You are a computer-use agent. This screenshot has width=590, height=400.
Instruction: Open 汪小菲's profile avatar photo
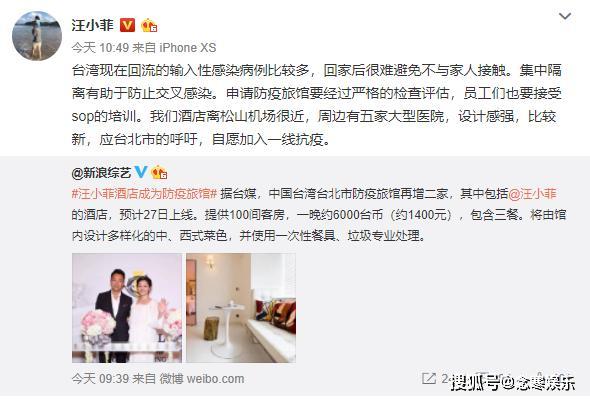click(37, 36)
